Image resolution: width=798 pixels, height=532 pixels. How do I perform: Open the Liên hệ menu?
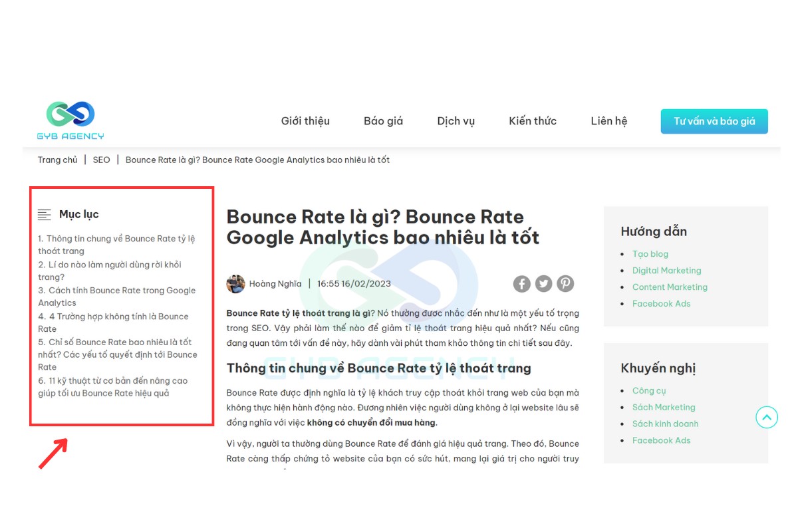609,121
